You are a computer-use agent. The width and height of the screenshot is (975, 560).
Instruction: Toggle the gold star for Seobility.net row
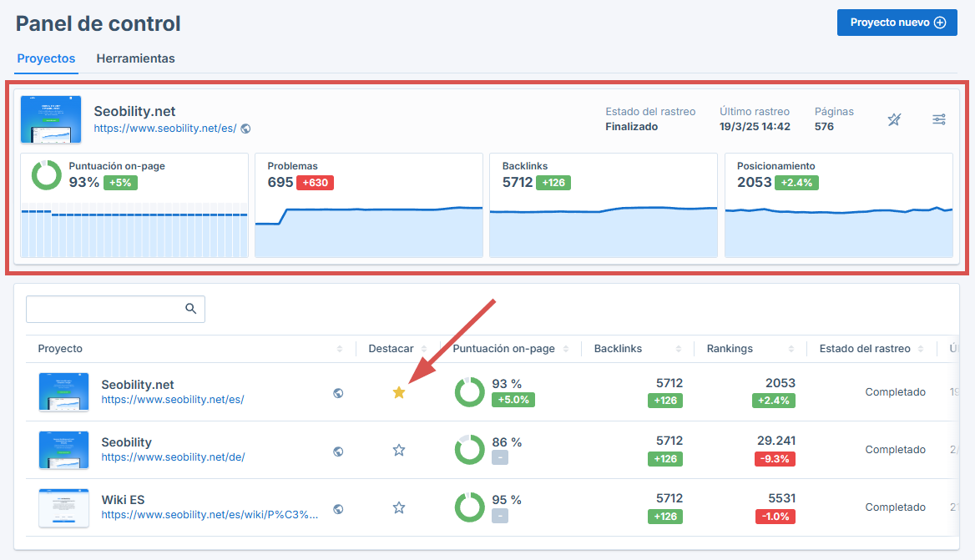(399, 392)
